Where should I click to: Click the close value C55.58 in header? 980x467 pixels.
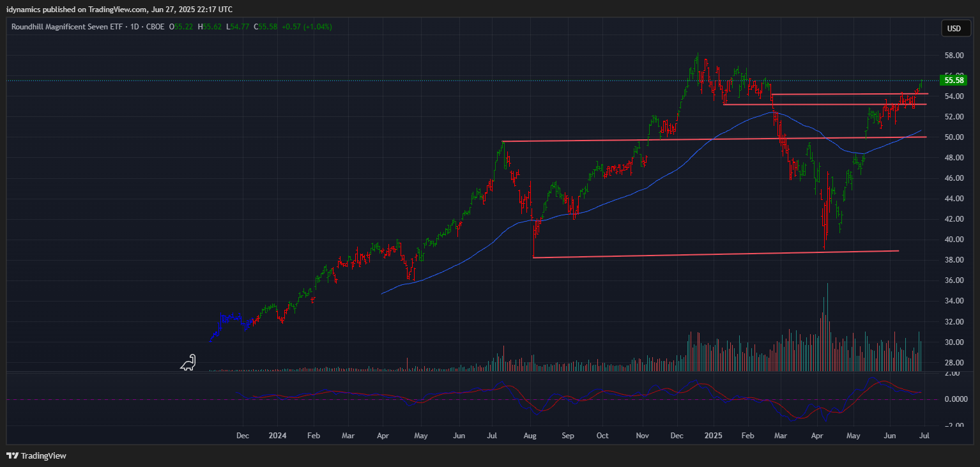click(x=266, y=27)
